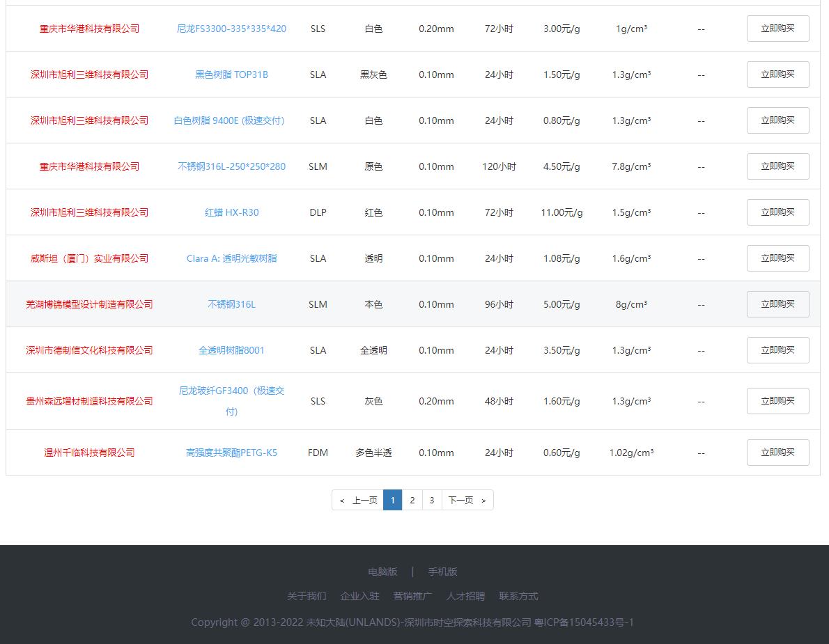Switch to mobile version (手机版)
Viewport: 829px width, 644px height.
(x=442, y=572)
